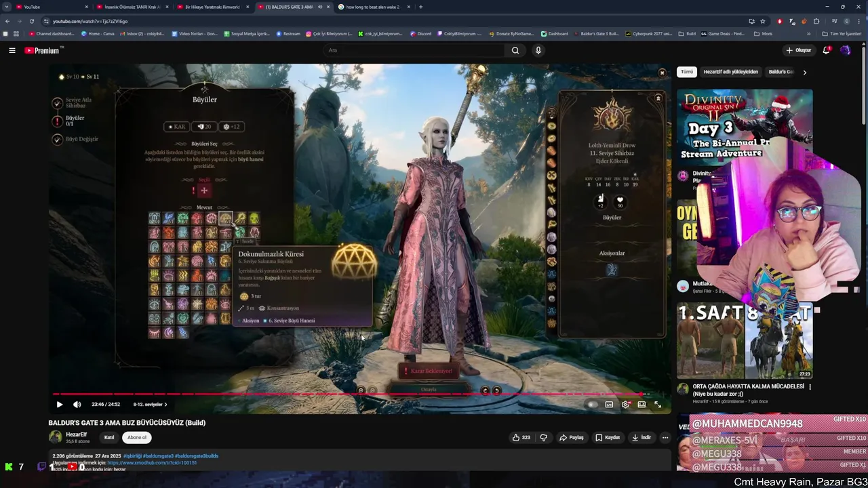Save video using Kaydet button
The image size is (868, 488).
[608, 438]
